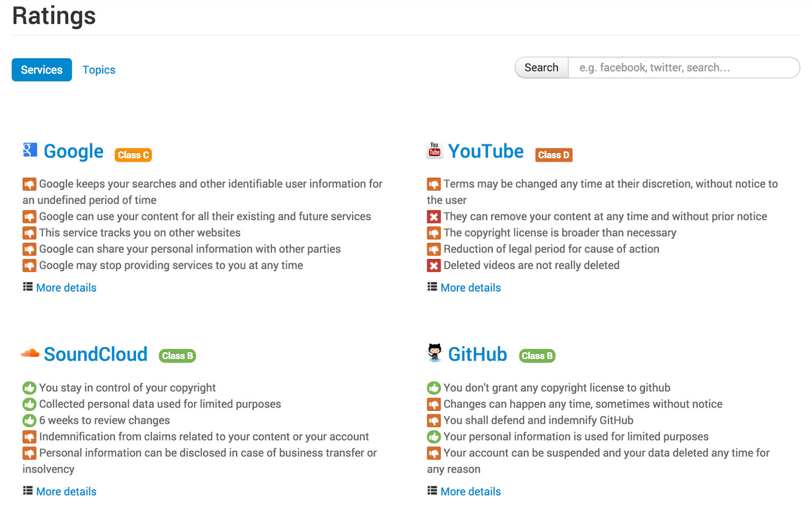Viewport: 812px width, 514px height.
Task: Click the thumbs-up icon for SoundCloud copyright control
Action: (29, 388)
